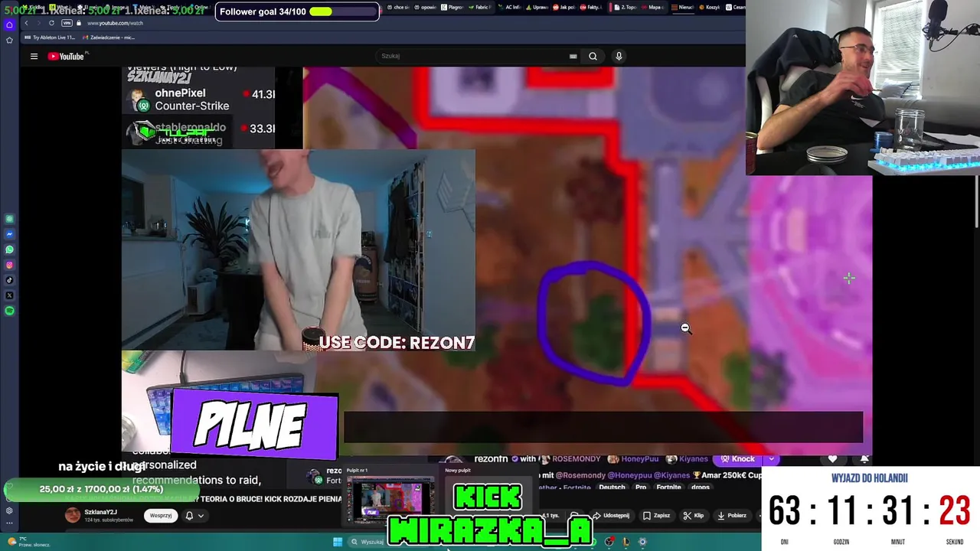The width and height of the screenshot is (980, 551).
Task: Switch to the 'Nieruch' browser tab
Action: click(x=684, y=7)
